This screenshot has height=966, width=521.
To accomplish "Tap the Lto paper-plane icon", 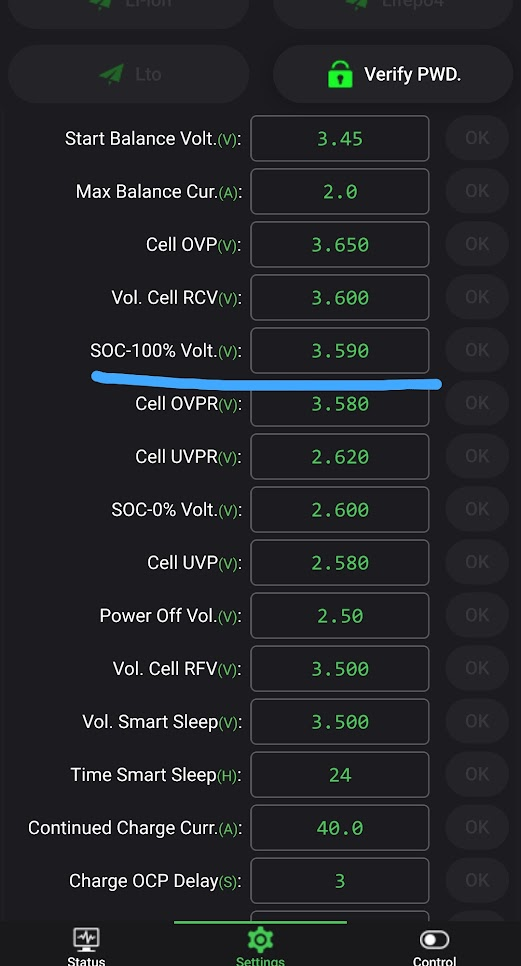I will [x=111, y=75].
